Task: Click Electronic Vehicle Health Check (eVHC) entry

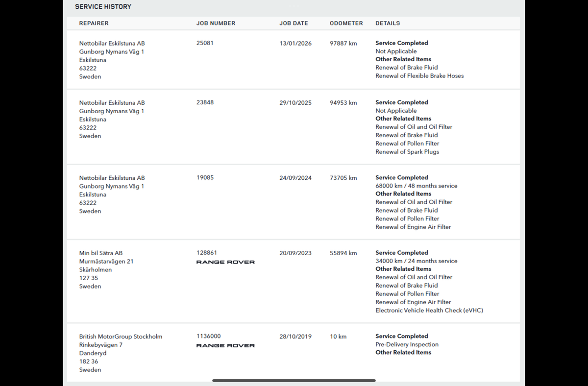Action: pos(429,311)
